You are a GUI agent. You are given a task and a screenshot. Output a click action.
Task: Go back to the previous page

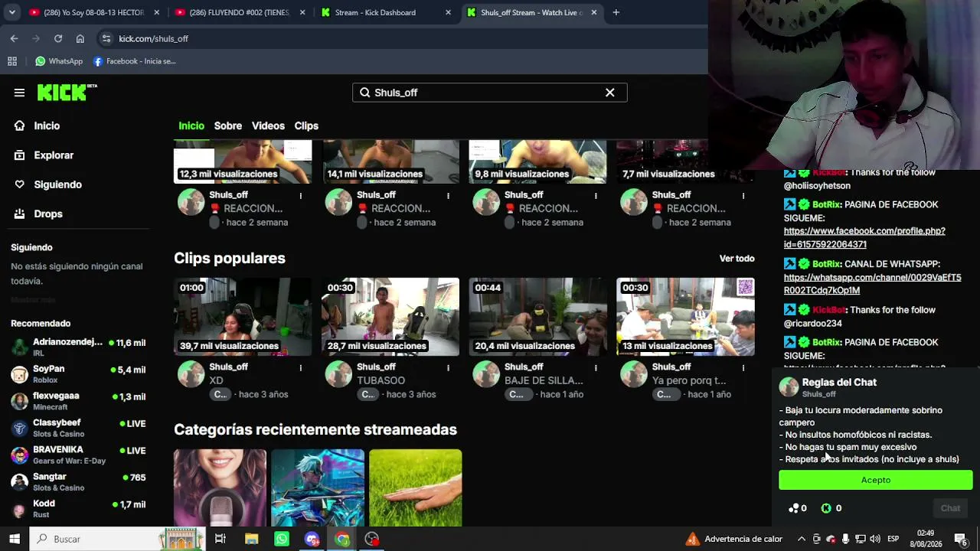[x=14, y=38]
